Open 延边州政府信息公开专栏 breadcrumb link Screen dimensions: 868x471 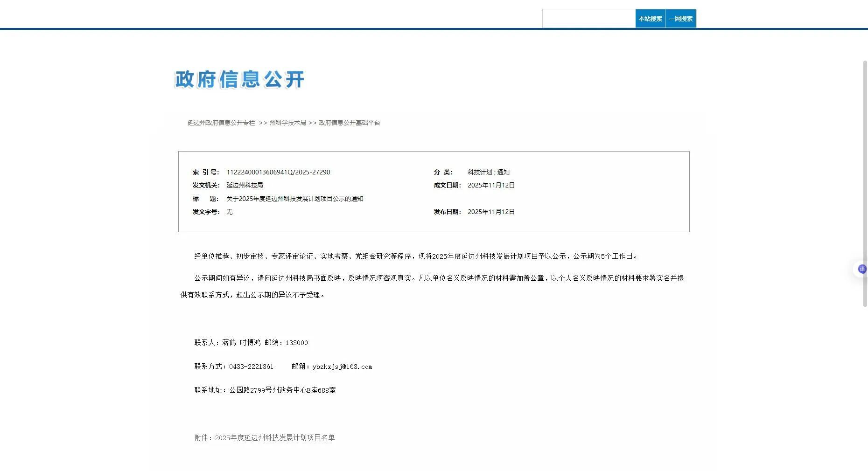pyautogui.click(x=221, y=123)
